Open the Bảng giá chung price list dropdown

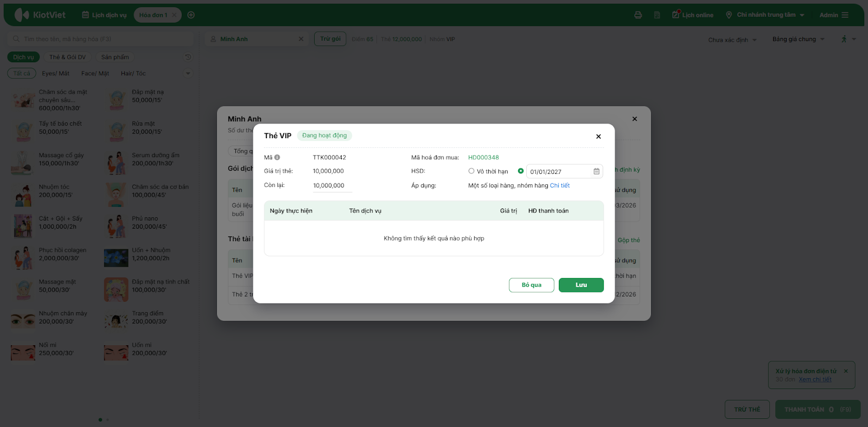(x=799, y=39)
